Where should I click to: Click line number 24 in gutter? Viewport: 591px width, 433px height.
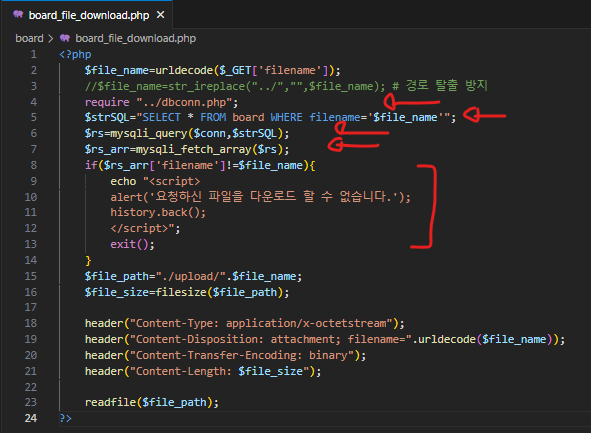(31, 418)
